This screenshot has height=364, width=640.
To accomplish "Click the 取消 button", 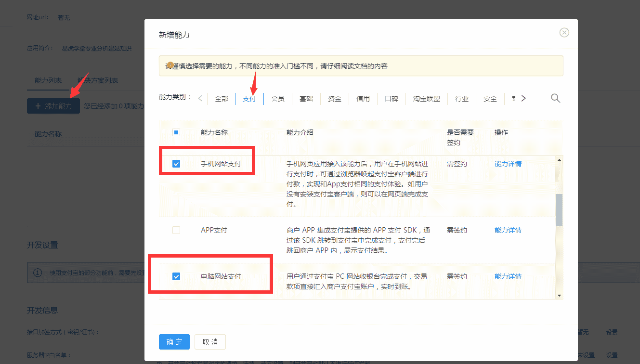I will tap(210, 342).
